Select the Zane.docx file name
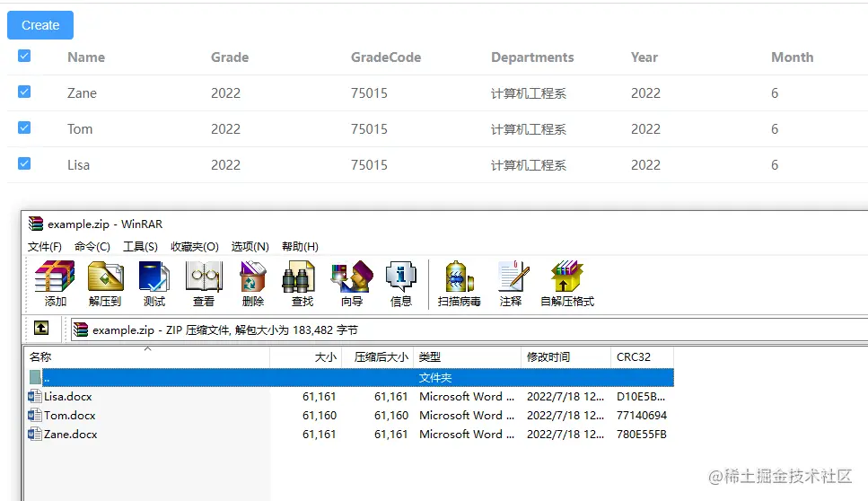 [x=71, y=434]
